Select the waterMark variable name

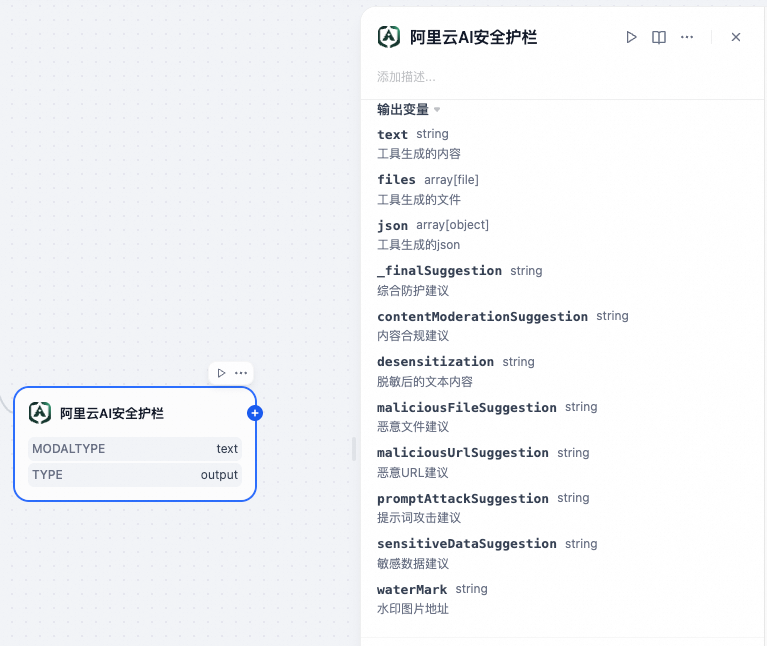(412, 589)
